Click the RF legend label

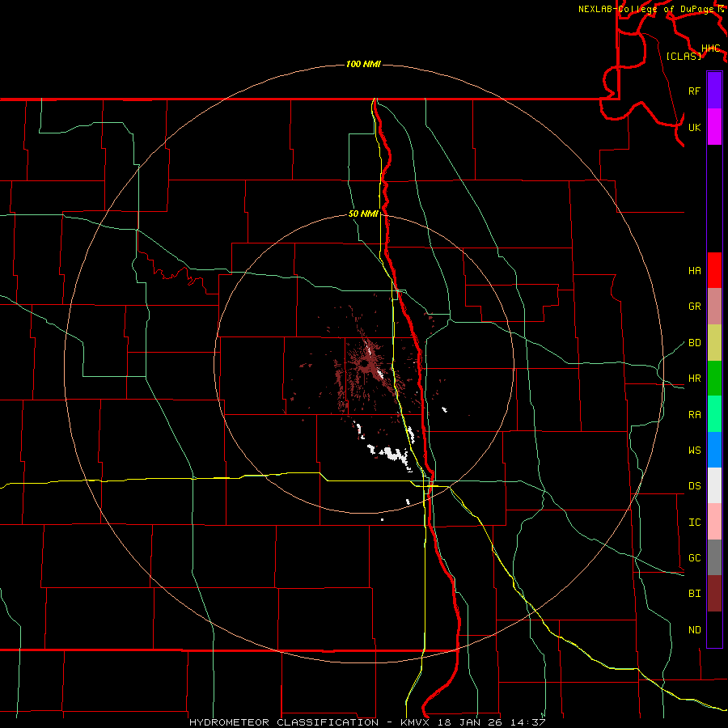click(694, 91)
